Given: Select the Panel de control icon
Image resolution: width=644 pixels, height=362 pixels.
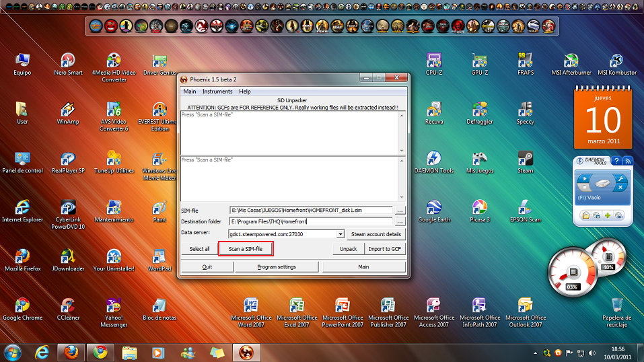Looking at the screenshot, I should pyautogui.click(x=22, y=162).
